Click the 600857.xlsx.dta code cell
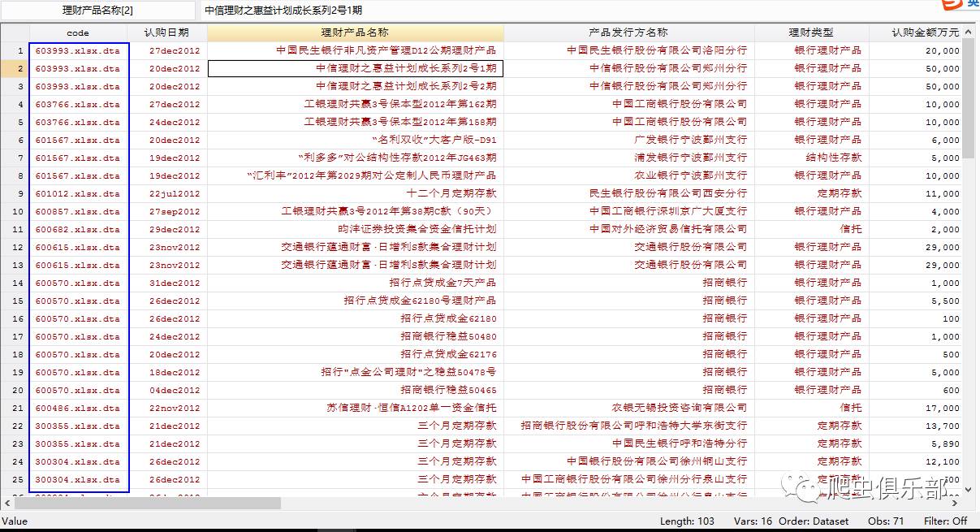Viewport: 980px width, 532px height. click(x=78, y=211)
